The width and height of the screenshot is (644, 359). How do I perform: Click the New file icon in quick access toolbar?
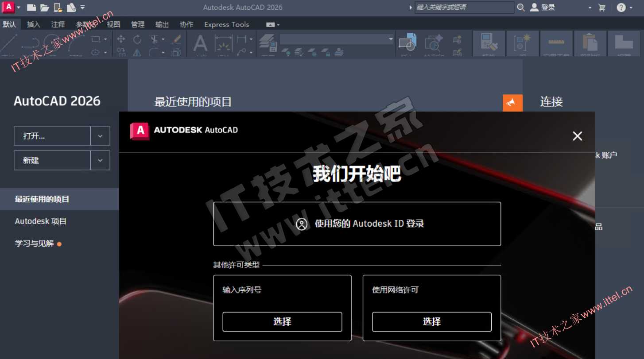tap(31, 8)
